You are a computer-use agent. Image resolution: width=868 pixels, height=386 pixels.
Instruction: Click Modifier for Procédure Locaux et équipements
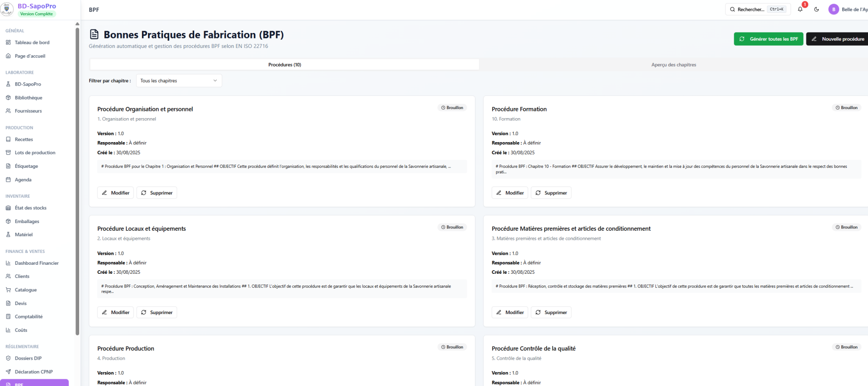(115, 312)
